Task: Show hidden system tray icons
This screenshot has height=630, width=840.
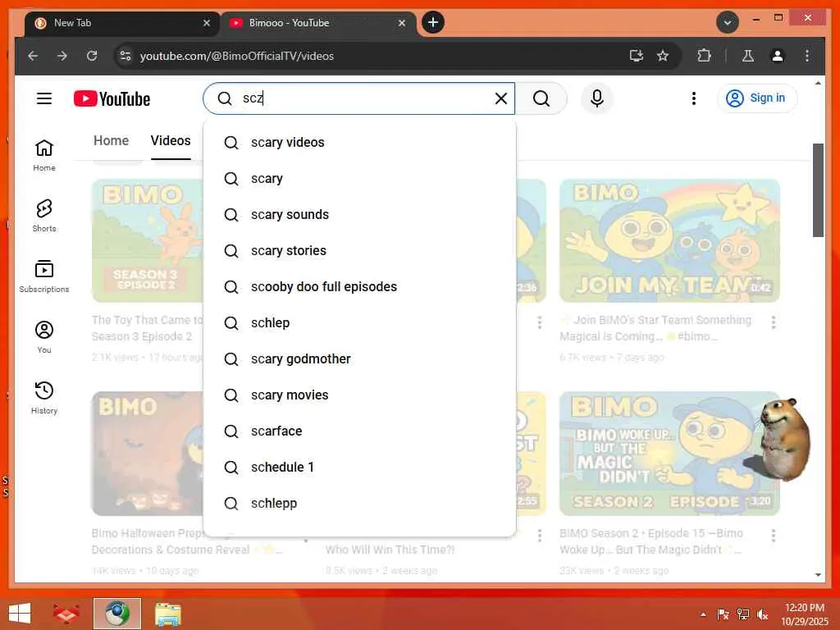Action: click(x=703, y=614)
